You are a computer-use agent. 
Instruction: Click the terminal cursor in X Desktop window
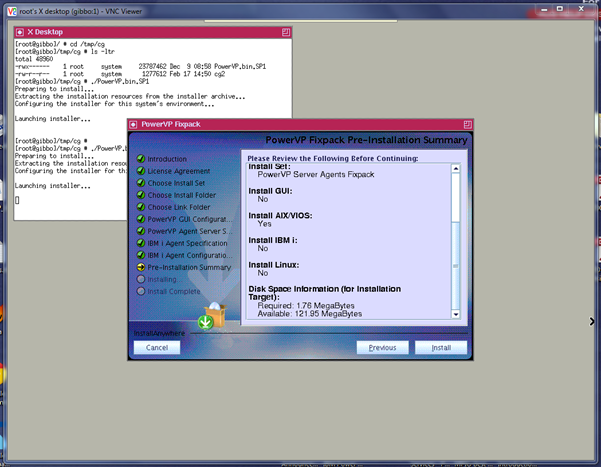pyautogui.click(x=17, y=200)
